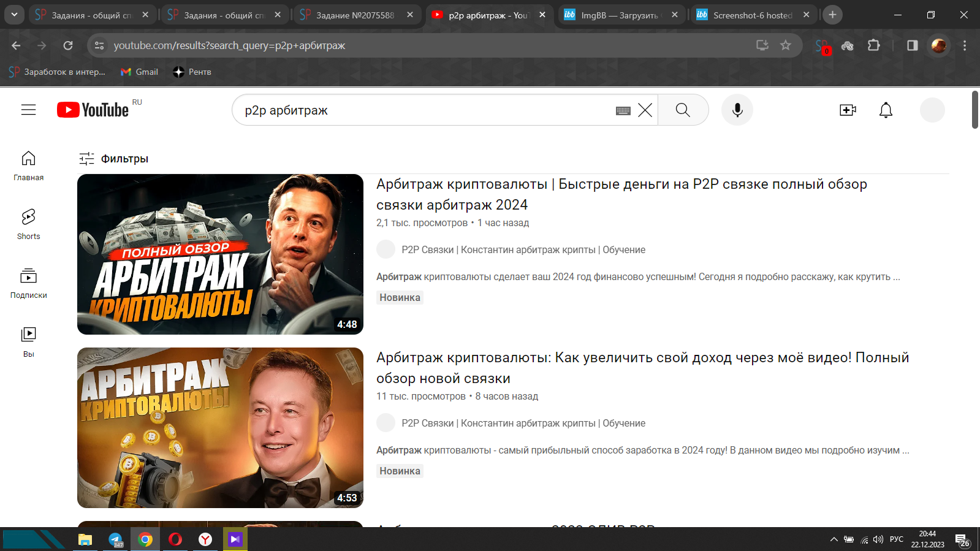Open the Gmail bookmark
The width and height of the screenshot is (980, 551).
point(140,72)
